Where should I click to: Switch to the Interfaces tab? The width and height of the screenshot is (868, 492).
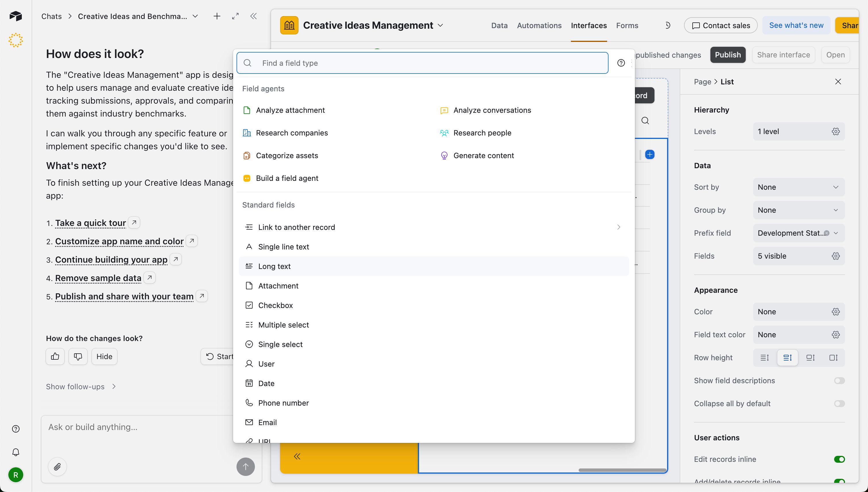589,25
